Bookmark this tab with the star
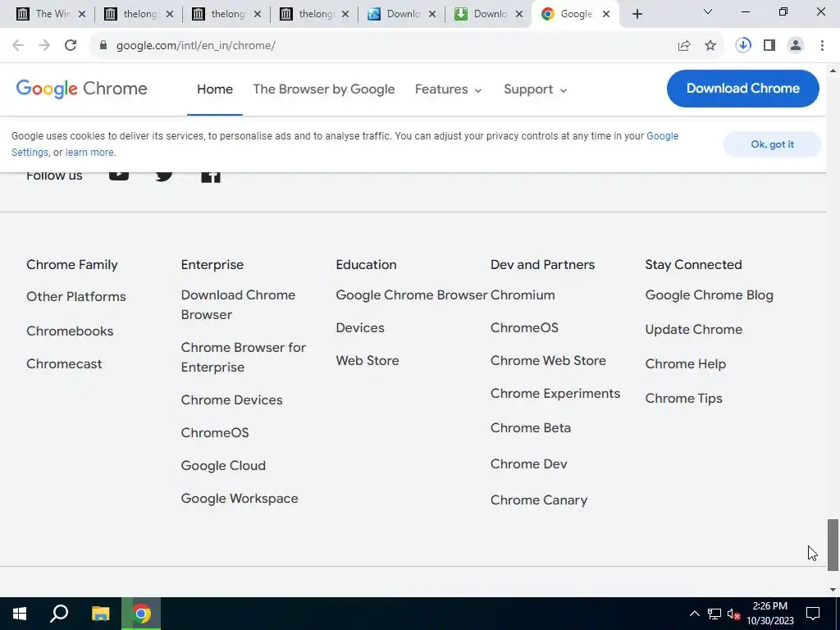This screenshot has height=630, width=840. (x=710, y=46)
